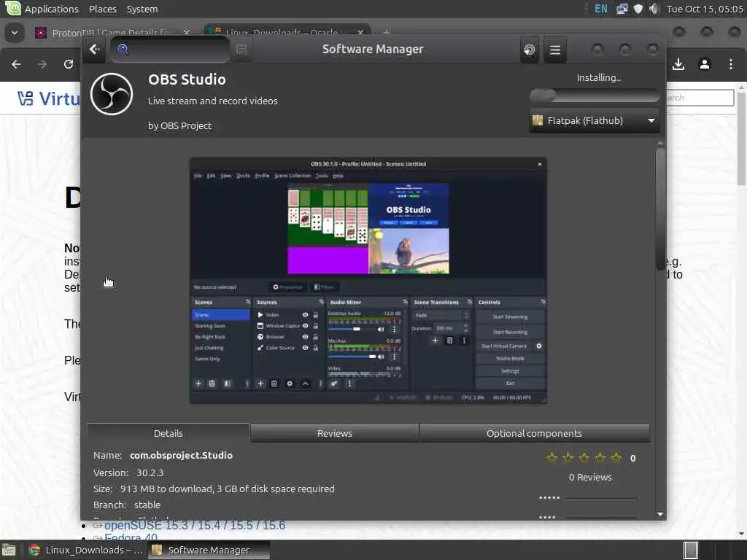747x560 pixels.
Task: Click the shield update tray icon
Action: [638, 9]
